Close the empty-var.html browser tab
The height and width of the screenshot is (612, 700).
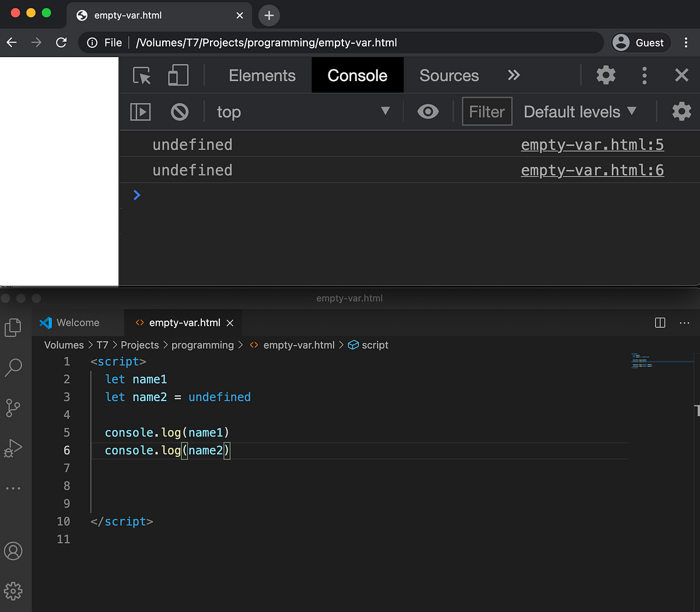point(240,16)
